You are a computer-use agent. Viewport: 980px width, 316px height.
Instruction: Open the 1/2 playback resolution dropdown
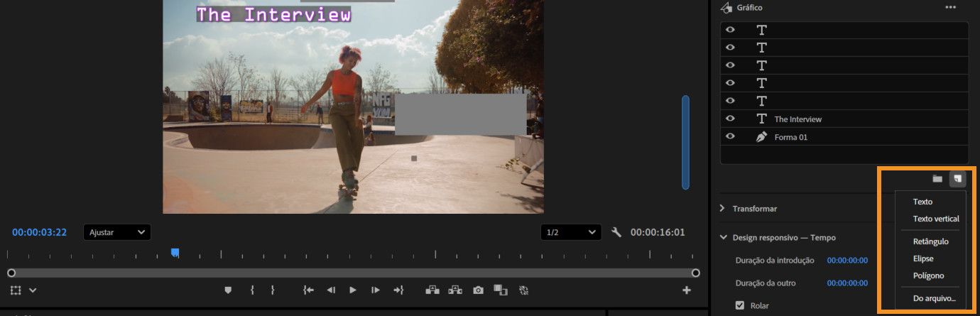pos(570,232)
